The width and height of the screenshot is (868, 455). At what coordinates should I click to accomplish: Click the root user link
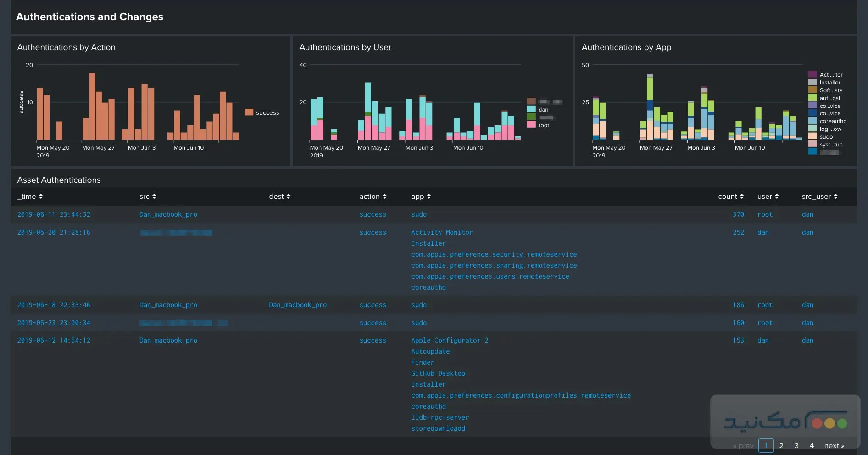click(x=765, y=214)
